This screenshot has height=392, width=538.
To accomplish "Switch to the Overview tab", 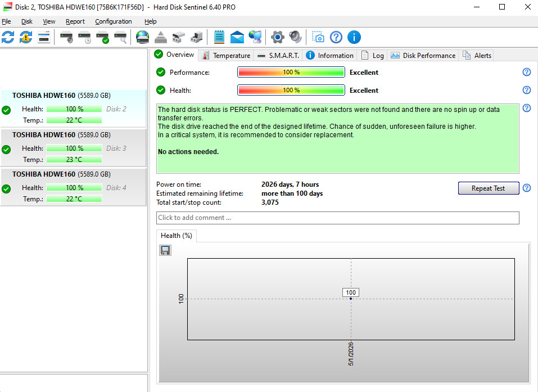I will click(x=174, y=55).
